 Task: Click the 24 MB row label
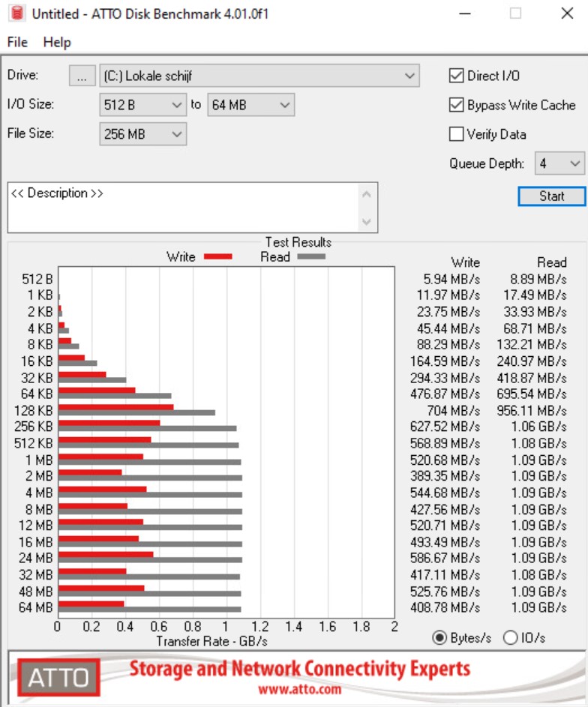pos(35,559)
